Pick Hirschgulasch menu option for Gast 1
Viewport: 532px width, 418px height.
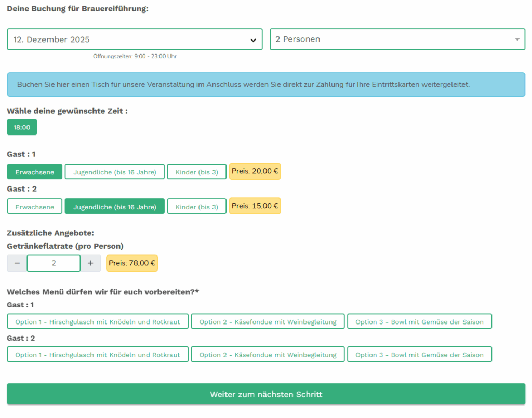click(98, 321)
